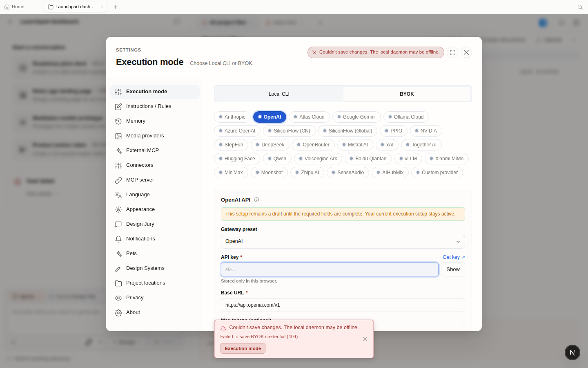The width and height of the screenshot is (588, 368).
Task: Select the Pets sparkle icon
Action: [x=118, y=254]
